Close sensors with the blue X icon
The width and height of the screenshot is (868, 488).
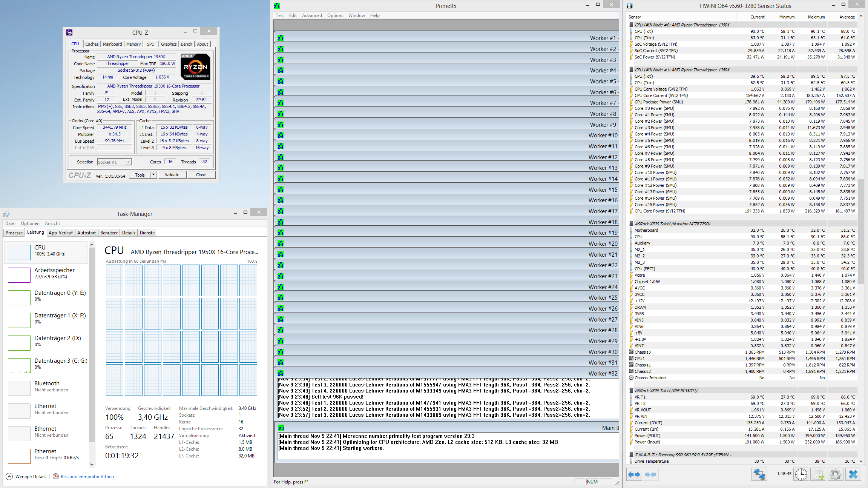click(853, 474)
